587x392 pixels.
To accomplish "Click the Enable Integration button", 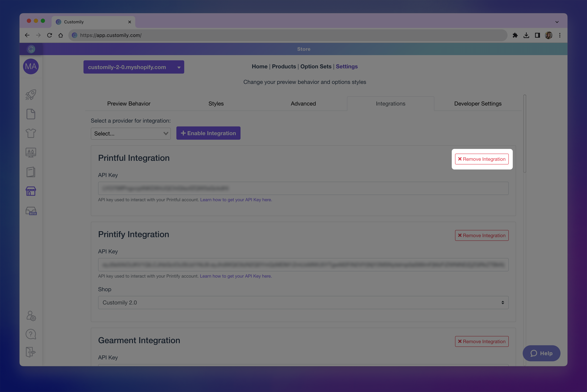I will [x=208, y=133].
